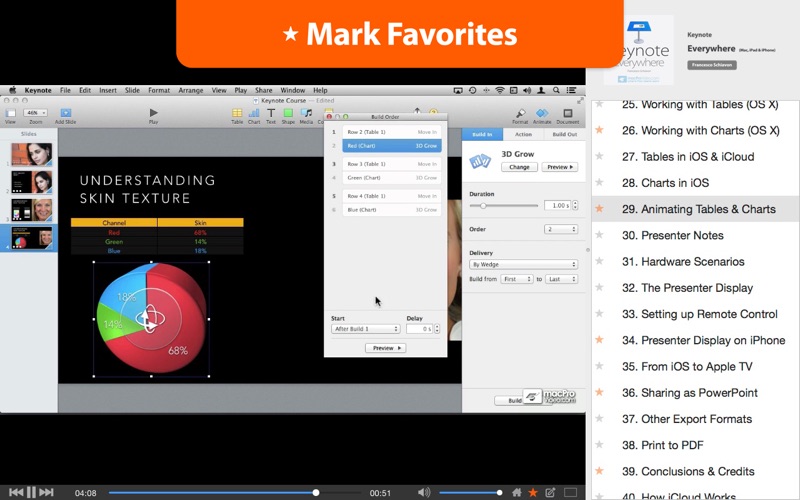
Task: Click the Add Slide toolbar icon
Action: [65, 113]
